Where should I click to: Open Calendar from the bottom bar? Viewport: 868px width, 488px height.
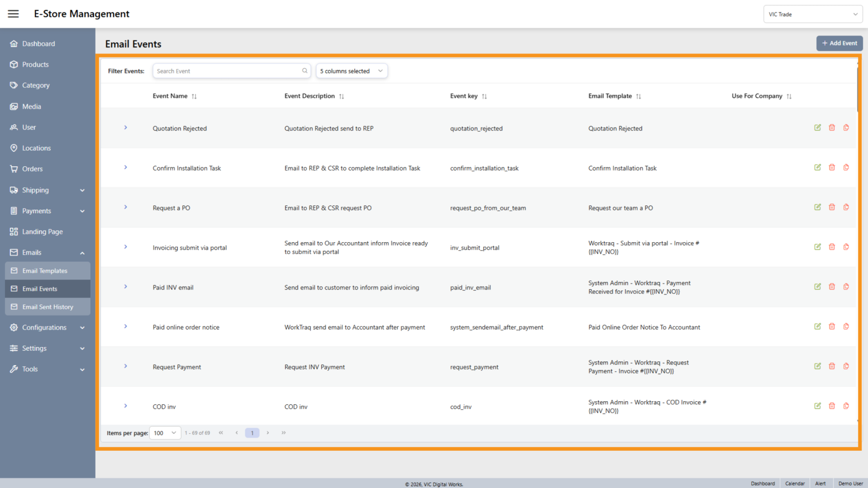click(795, 483)
